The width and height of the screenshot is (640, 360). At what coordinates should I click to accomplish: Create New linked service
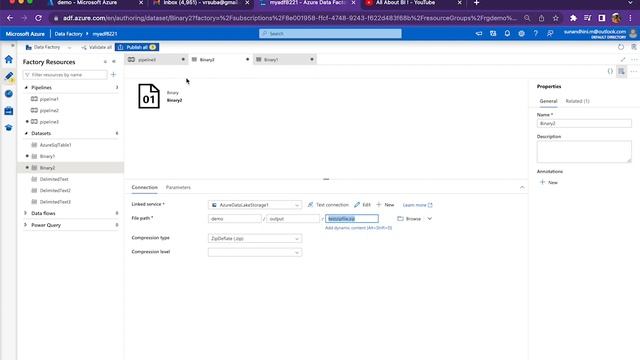tap(385, 205)
